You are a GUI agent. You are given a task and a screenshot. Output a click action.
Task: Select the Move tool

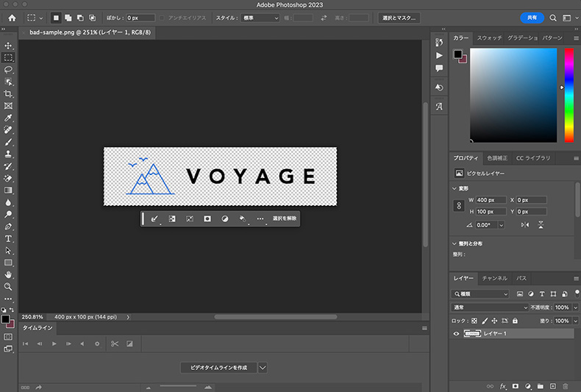click(x=9, y=46)
